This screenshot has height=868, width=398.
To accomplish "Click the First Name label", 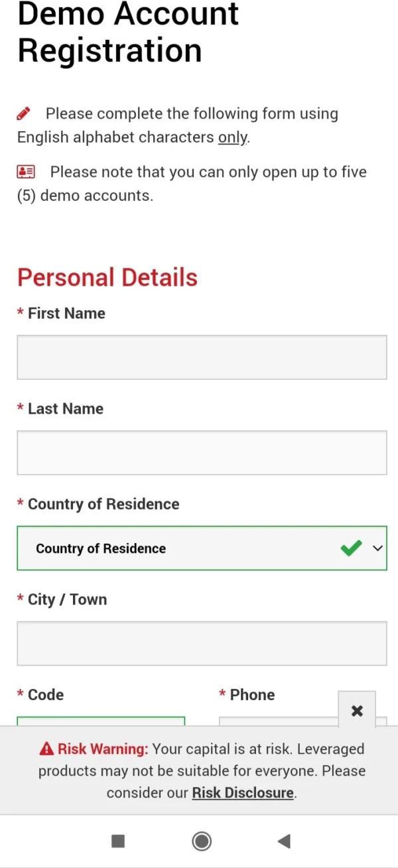I will [66, 314].
